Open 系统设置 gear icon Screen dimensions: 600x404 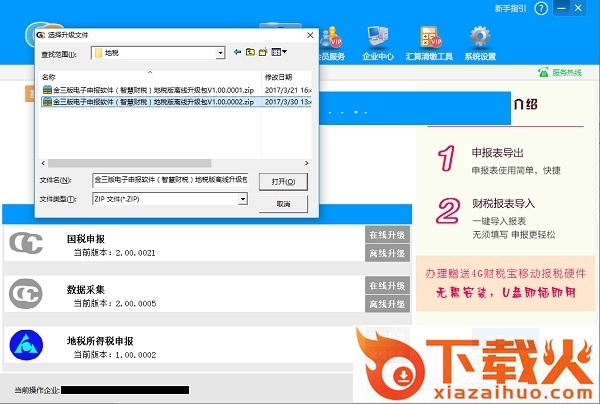tap(480, 44)
